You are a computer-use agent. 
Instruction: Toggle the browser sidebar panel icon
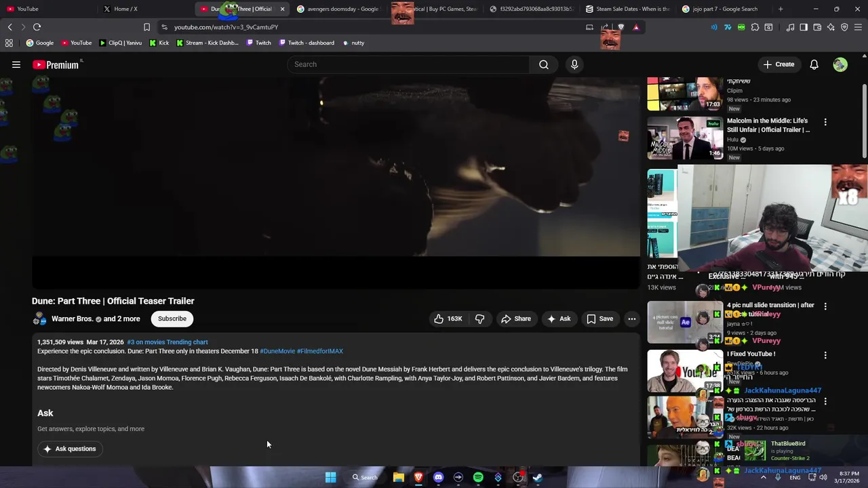(x=804, y=27)
